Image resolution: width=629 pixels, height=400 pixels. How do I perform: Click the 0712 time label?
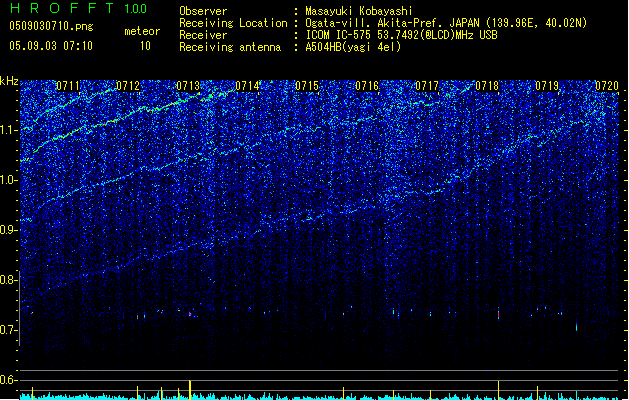pos(128,85)
